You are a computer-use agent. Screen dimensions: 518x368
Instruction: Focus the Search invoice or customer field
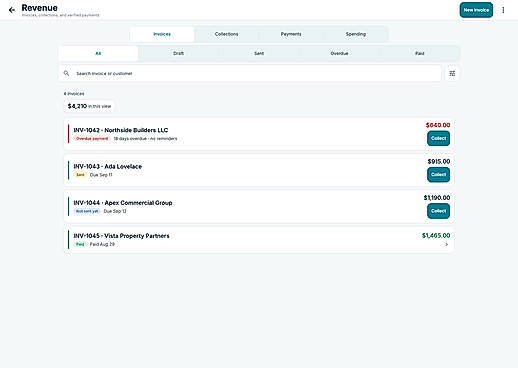coord(250,73)
